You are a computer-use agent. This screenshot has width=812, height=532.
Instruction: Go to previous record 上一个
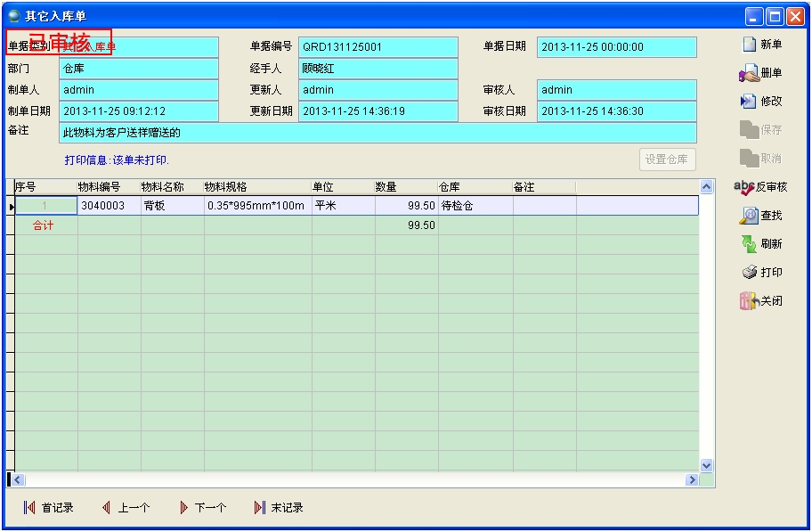click(x=106, y=508)
